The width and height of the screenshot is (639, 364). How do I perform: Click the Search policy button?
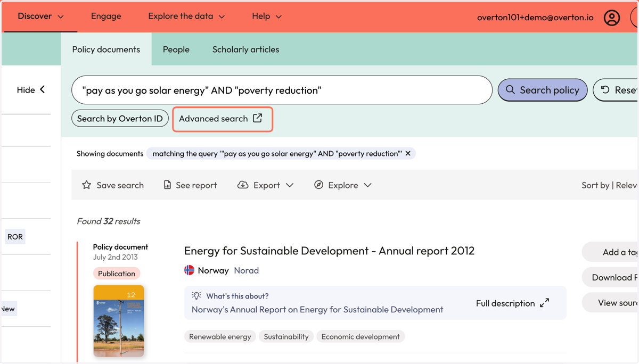point(542,90)
